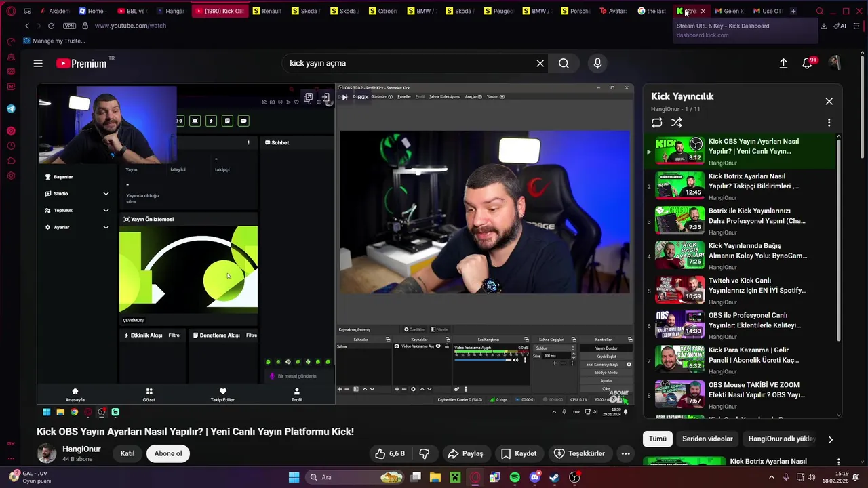The height and width of the screenshot is (488, 868).
Task: Click the browser address bar URL
Action: click(x=130, y=26)
